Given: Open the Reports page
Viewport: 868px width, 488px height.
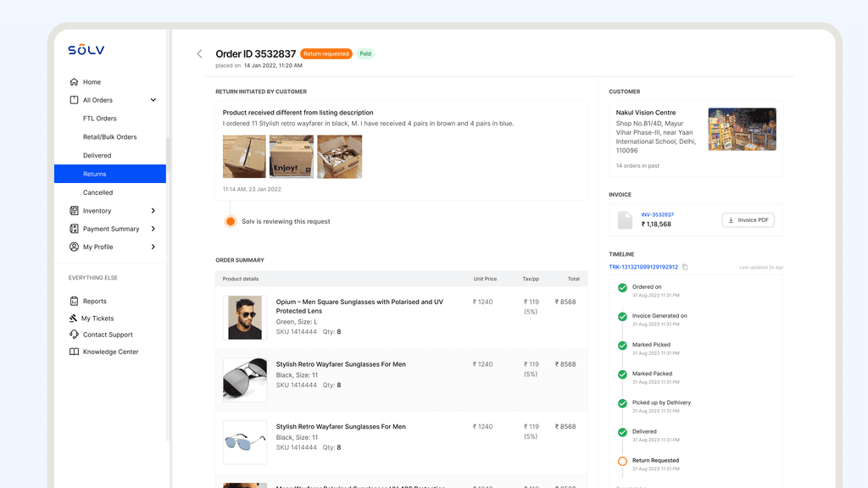Looking at the screenshot, I should click(95, 301).
